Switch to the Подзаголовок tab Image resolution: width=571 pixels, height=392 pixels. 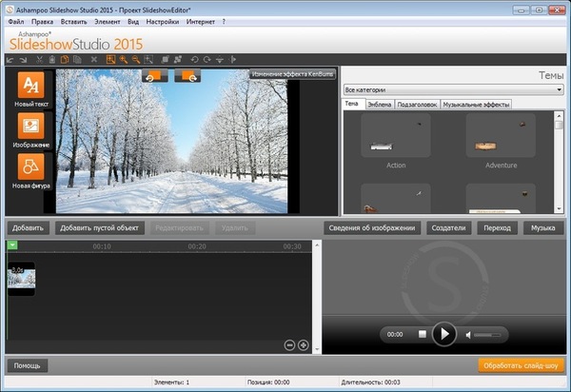[418, 105]
